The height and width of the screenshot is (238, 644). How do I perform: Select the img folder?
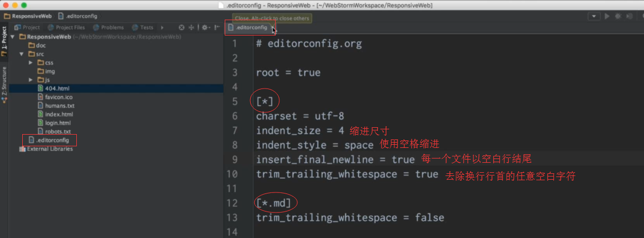coord(46,71)
